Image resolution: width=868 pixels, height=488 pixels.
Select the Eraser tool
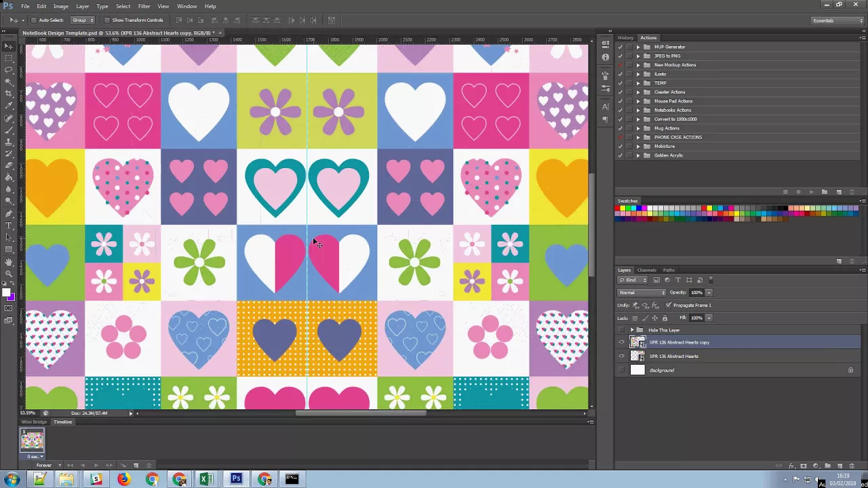click(x=9, y=165)
